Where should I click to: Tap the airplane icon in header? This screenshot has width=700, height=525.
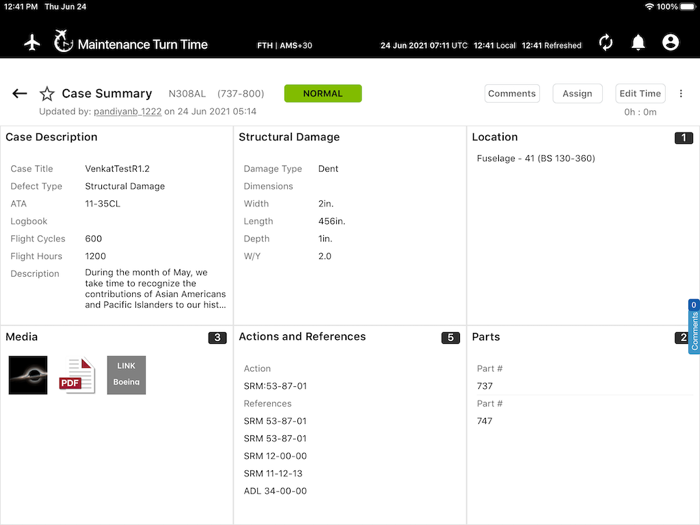32,43
